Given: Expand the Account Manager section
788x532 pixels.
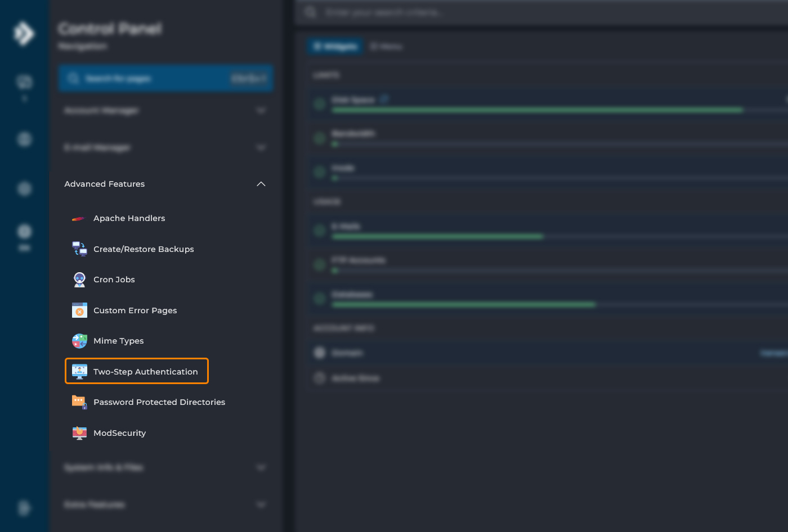Looking at the screenshot, I should coord(261,111).
